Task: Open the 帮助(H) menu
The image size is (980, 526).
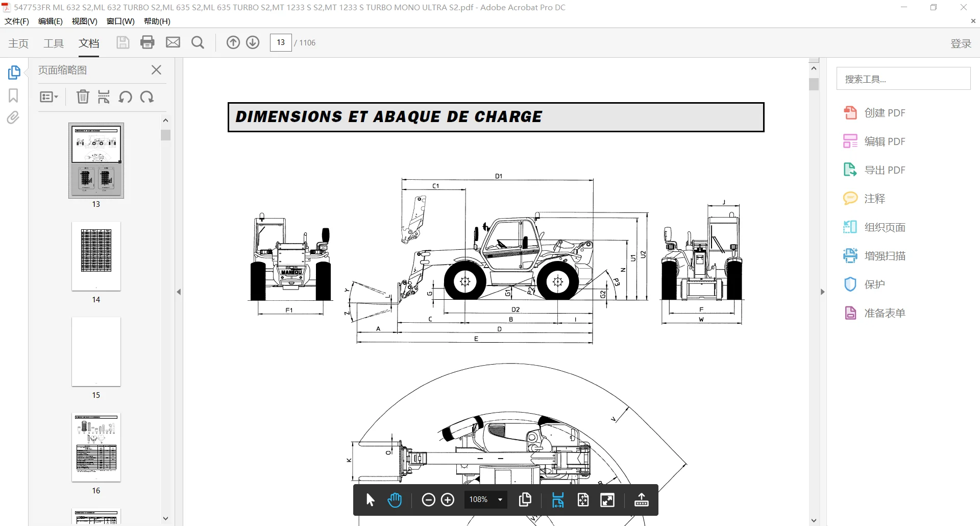Action: click(157, 21)
